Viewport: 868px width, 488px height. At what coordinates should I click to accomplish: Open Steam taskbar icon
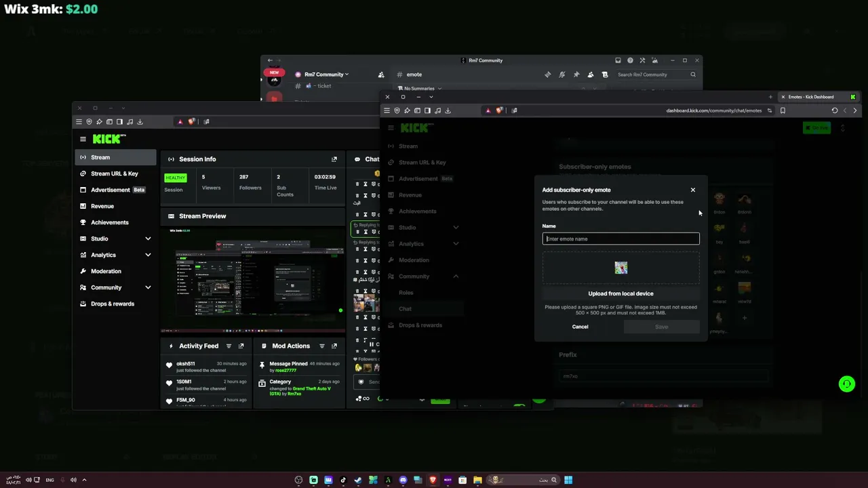click(358, 480)
